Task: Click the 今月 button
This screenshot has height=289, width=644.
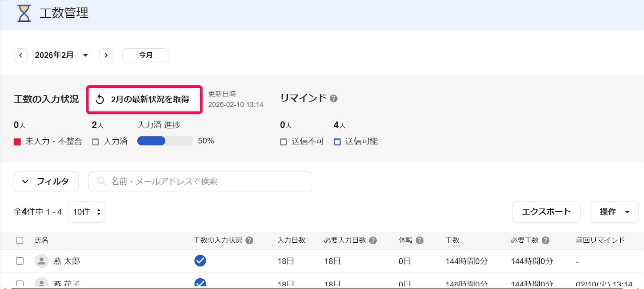Action: point(146,55)
